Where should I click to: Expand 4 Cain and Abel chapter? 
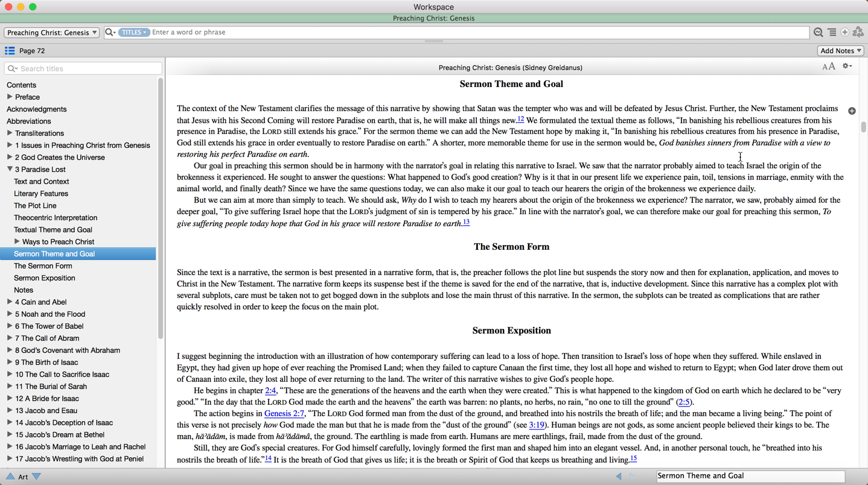[x=10, y=302]
